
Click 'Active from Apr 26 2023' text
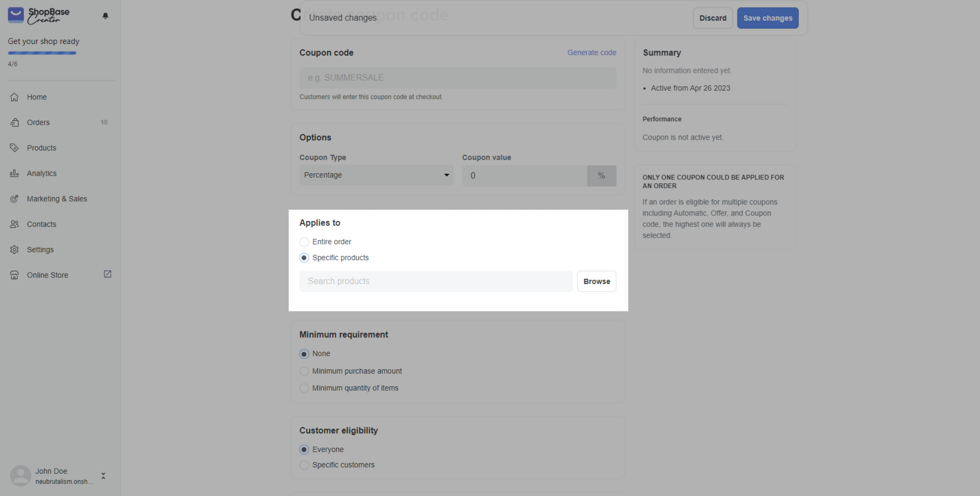click(690, 88)
